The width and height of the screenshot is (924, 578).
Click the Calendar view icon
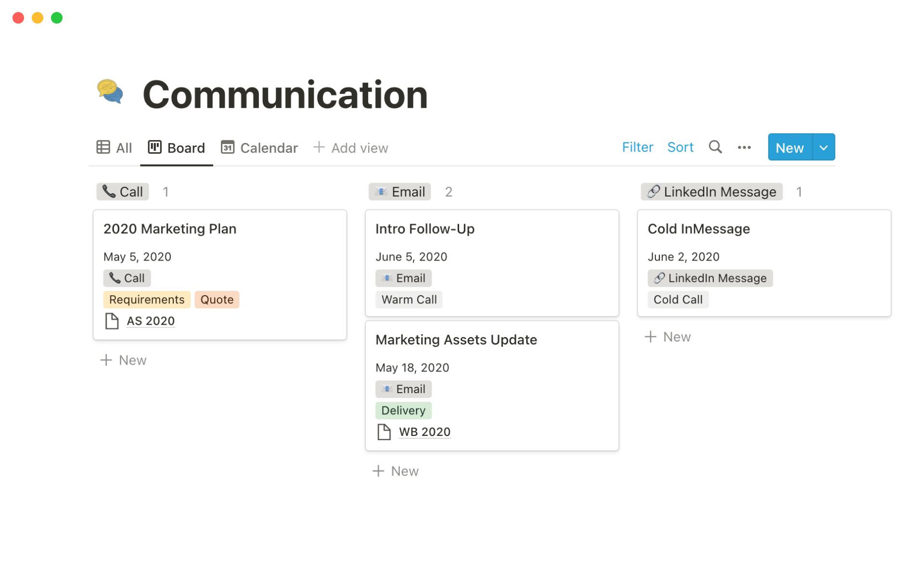click(227, 147)
